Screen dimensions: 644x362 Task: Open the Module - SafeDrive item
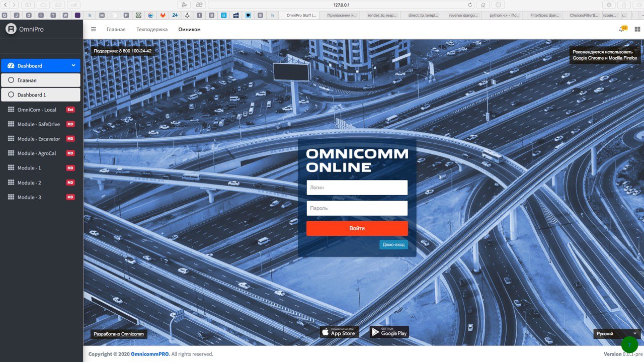[x=40, y=124]
